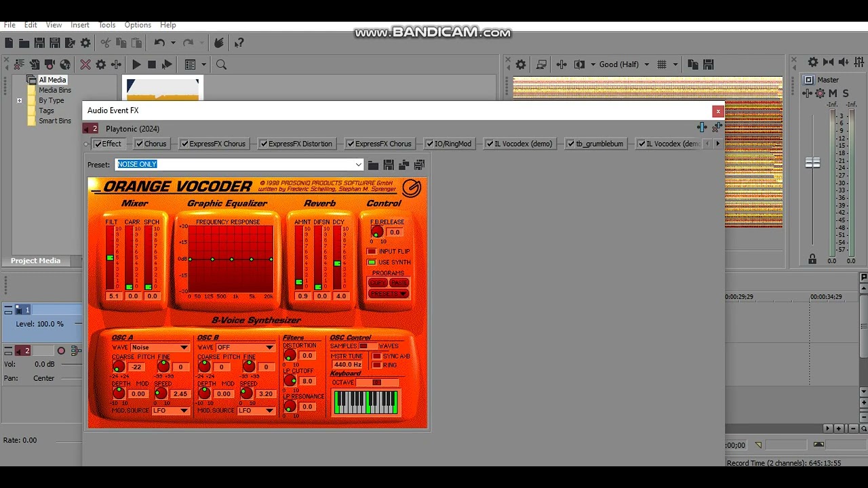Open the Media FX plug icon in Project Media
Image resolution: width=868 pixels, height=488 pixels.
pos(116,64)
